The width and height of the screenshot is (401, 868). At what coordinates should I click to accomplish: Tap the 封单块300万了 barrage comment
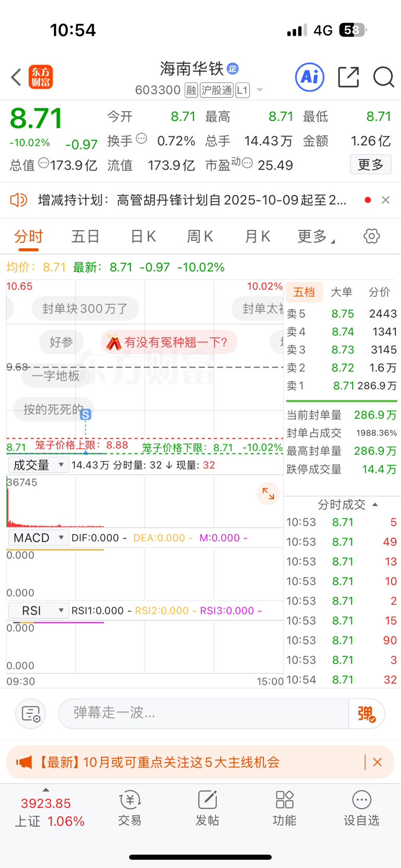[x=85, y=309]
